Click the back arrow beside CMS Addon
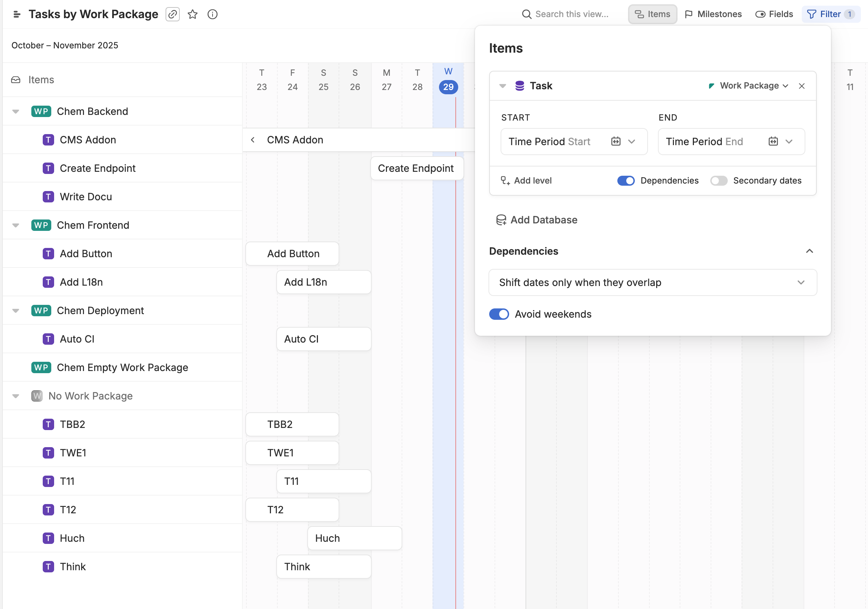 253,140
